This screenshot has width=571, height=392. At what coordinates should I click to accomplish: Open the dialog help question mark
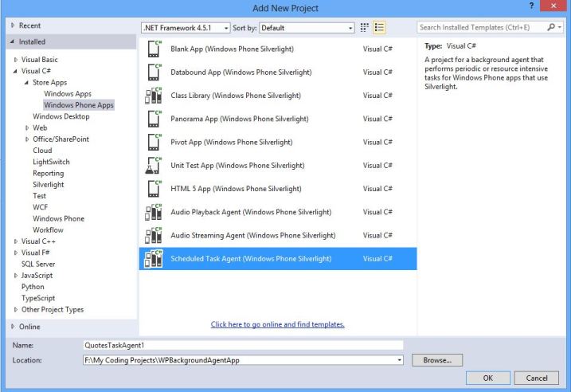coord(532,6)
